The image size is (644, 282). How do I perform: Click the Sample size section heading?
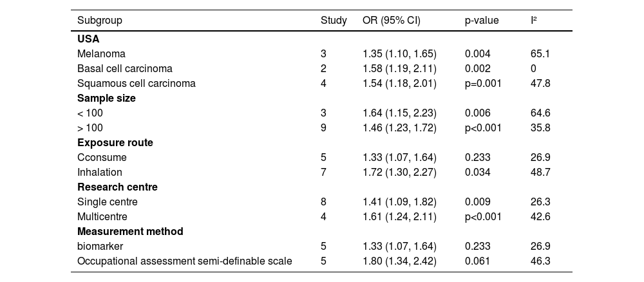[106, 98]
